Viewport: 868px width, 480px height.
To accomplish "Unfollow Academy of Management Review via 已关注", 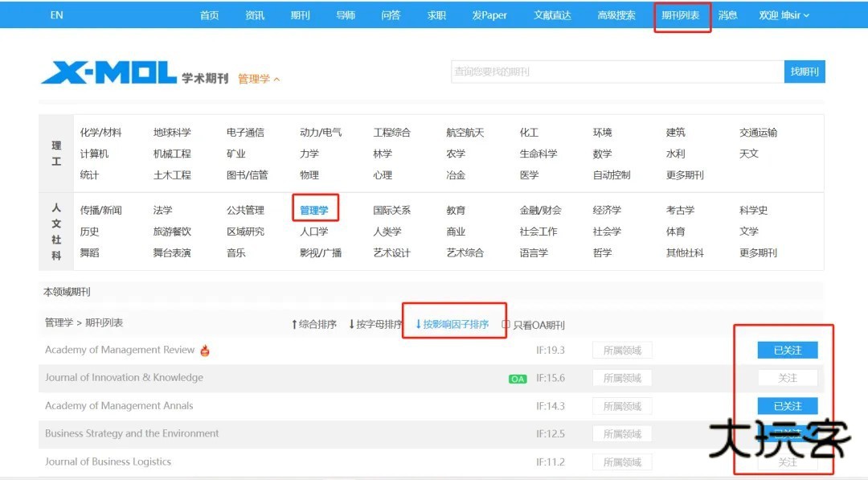I will 787,351.
